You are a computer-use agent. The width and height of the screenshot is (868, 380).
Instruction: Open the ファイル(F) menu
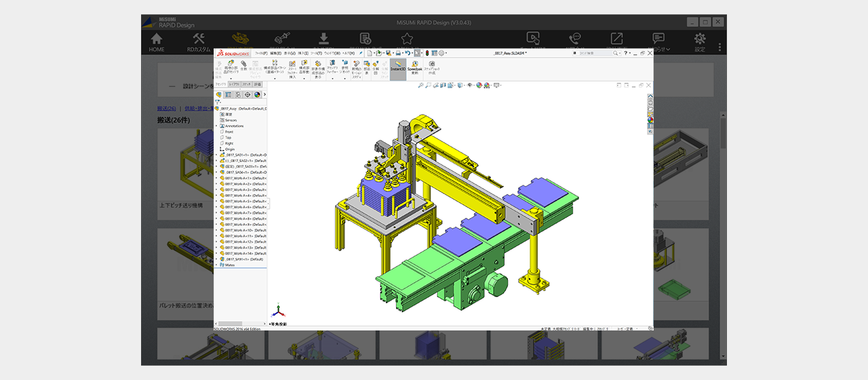coord(260,53)
